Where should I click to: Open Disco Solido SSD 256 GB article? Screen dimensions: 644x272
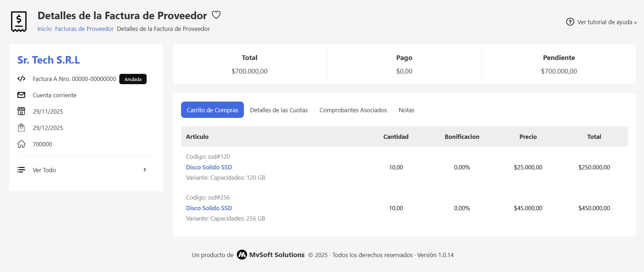pyautogui.click(x=209, y=208)
